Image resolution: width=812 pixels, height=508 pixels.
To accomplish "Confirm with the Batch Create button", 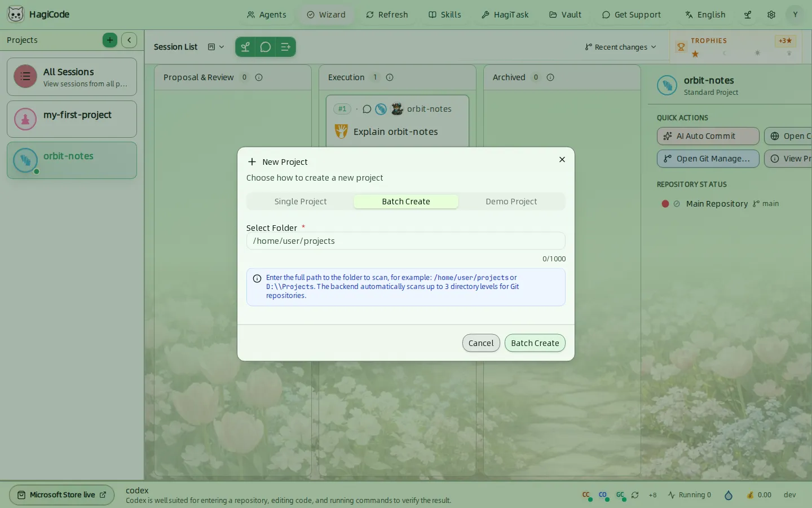I will 535,343.
